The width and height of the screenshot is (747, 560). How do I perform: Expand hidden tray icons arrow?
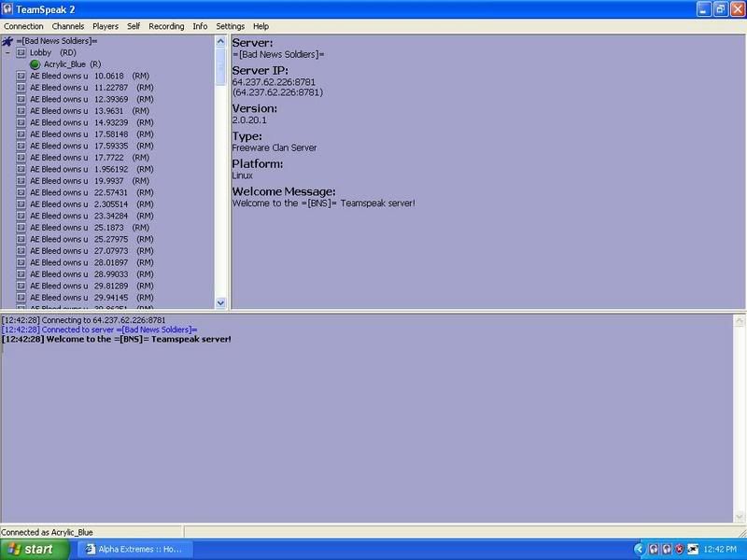click(639, 550)
